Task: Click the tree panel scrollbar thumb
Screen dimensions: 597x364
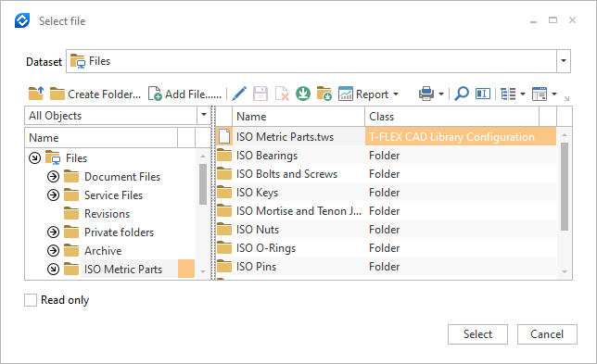Action: pos(202,184)
